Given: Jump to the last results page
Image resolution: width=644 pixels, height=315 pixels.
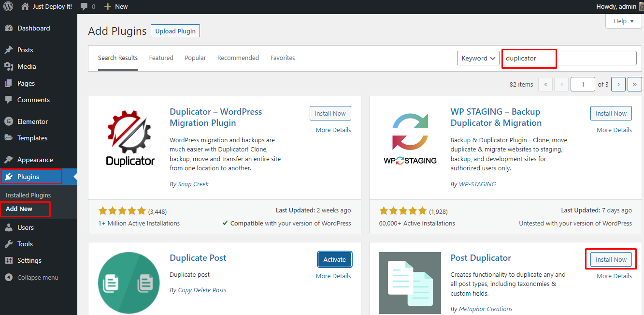Looking at the screenshot, I should click(x=635, y=84).
